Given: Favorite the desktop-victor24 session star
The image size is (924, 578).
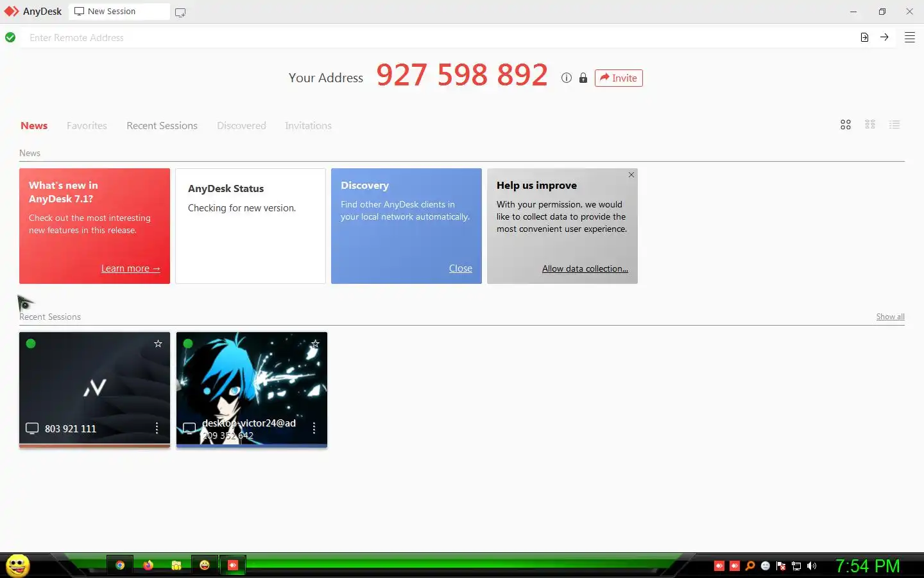Looking at the screenshot, I should [x=315, y=344].
